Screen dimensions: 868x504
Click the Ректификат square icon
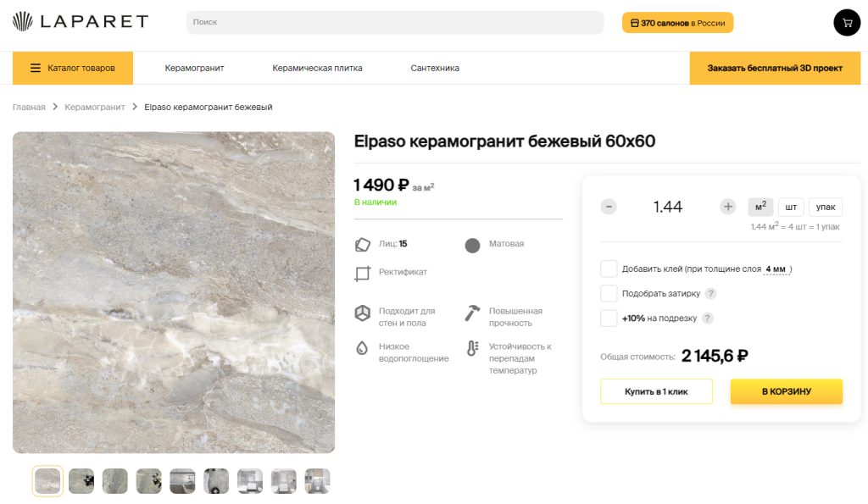point(362,274)
